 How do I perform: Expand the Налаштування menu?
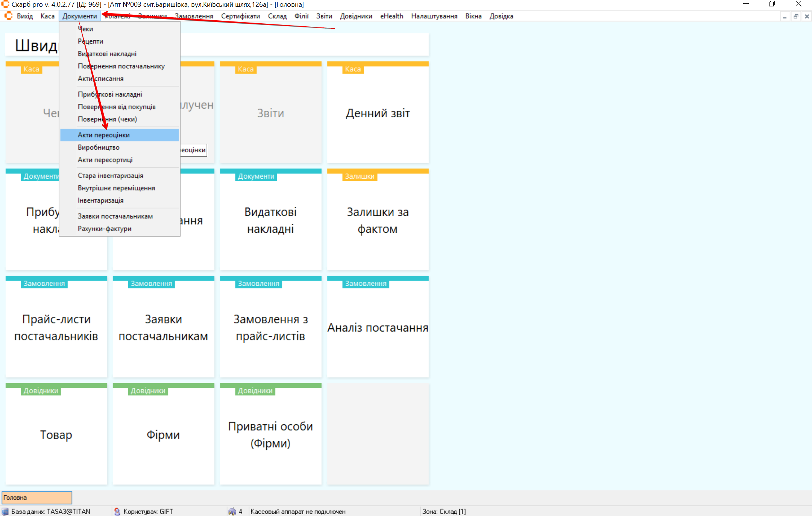coord(434,16)
